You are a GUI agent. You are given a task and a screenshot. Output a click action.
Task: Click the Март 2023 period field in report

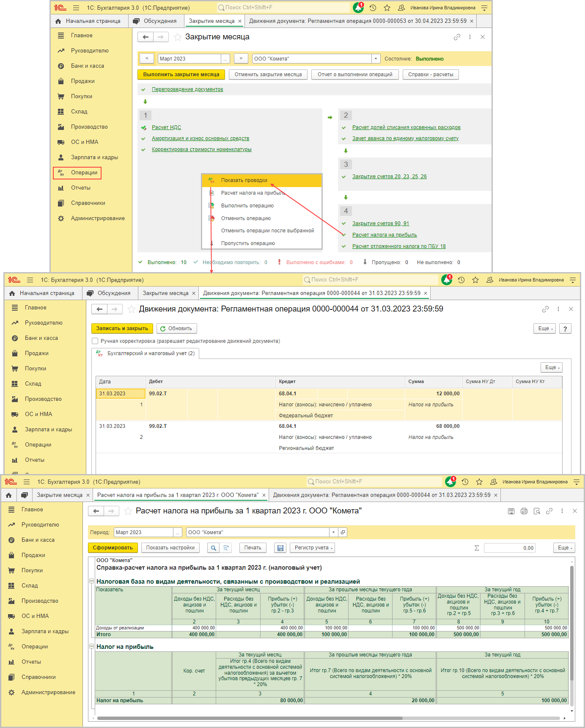point(144,532)
